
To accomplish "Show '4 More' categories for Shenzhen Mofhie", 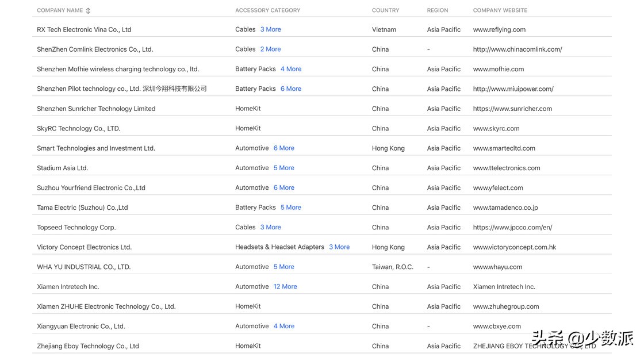I will coord(291,69).
